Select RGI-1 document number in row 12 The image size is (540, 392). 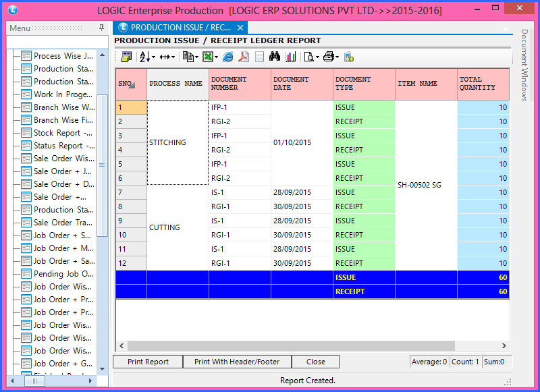pos(240,263)
